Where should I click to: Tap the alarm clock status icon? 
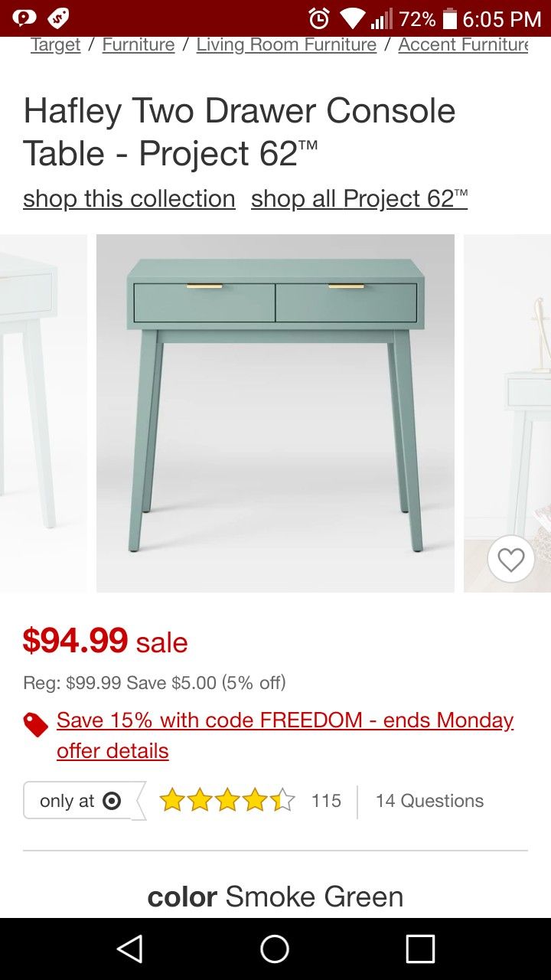point(319,18)
